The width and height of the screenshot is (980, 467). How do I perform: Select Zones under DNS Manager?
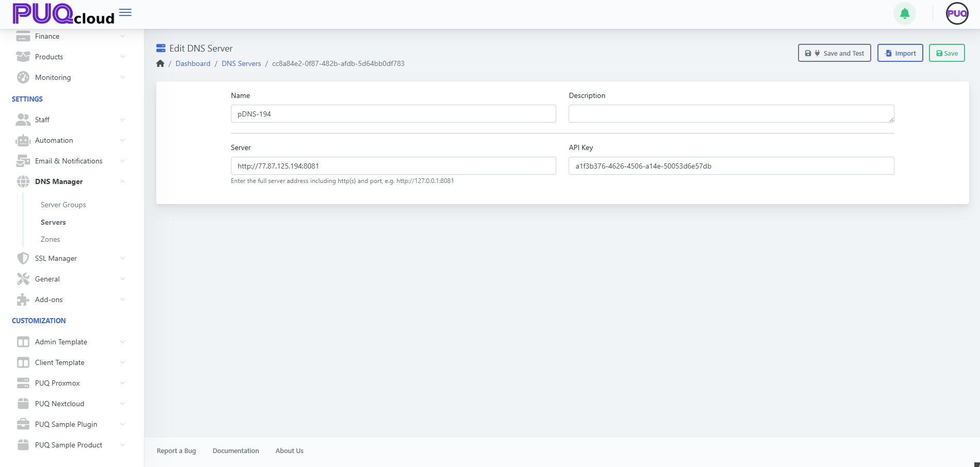pyautogui.click(x=50, y=239)
